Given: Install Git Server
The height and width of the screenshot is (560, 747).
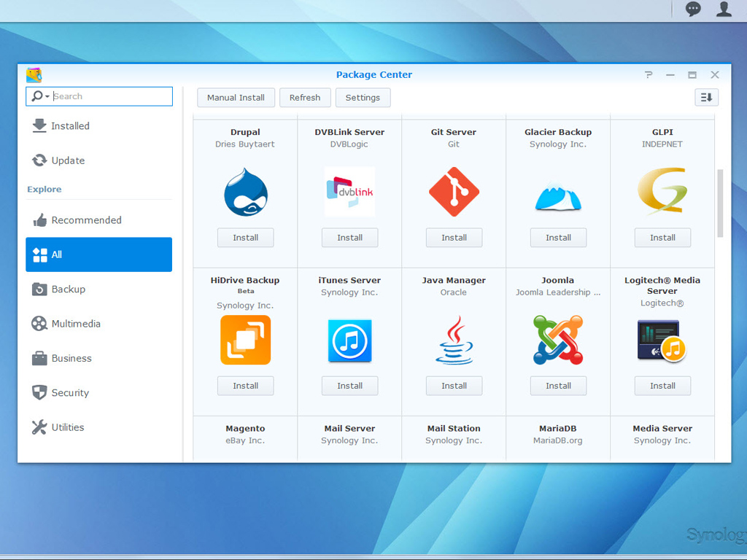Looking at the screenshot, I should pos(454,238).
